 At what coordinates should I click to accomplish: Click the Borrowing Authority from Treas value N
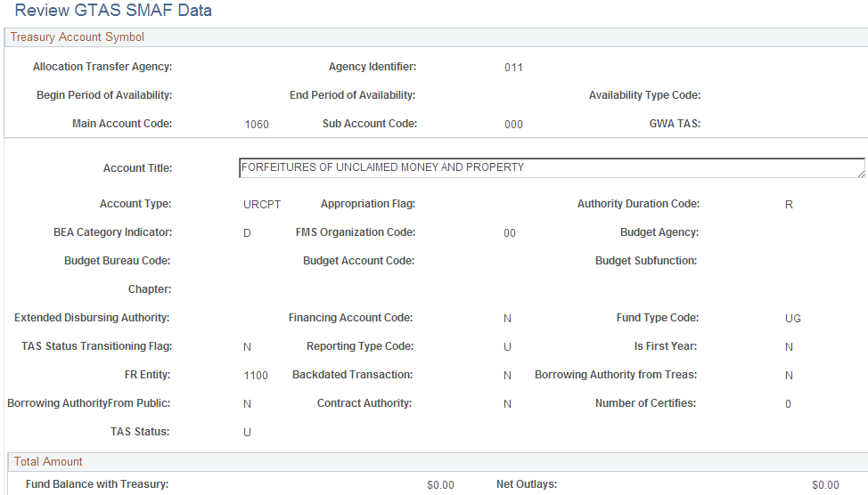click(x=789, y=376)
